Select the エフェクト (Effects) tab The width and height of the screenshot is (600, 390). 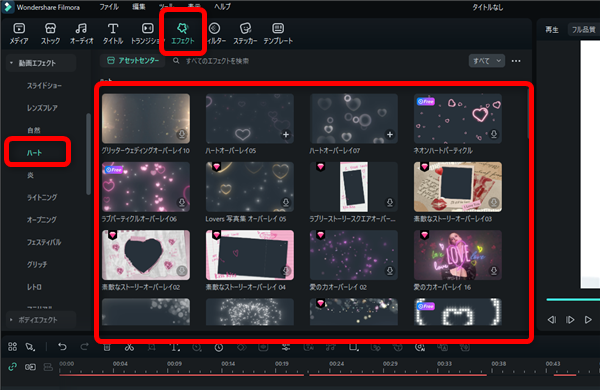(183, 33)
